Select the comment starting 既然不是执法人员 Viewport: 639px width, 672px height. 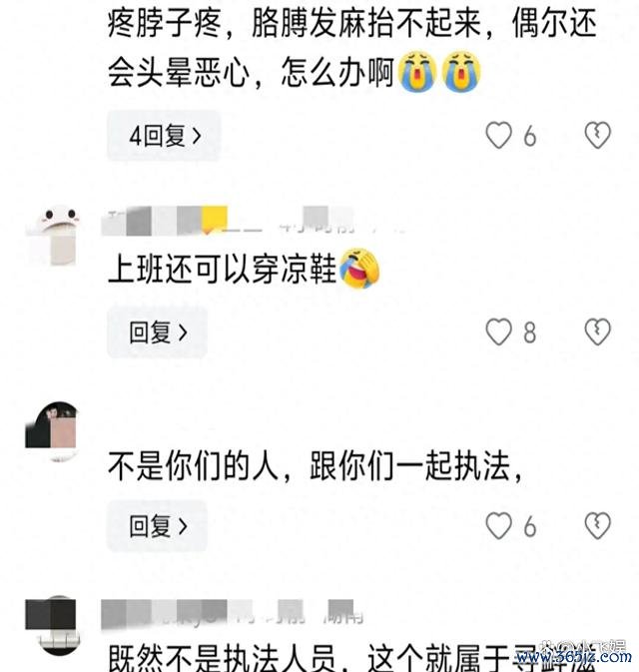point(351,658)
